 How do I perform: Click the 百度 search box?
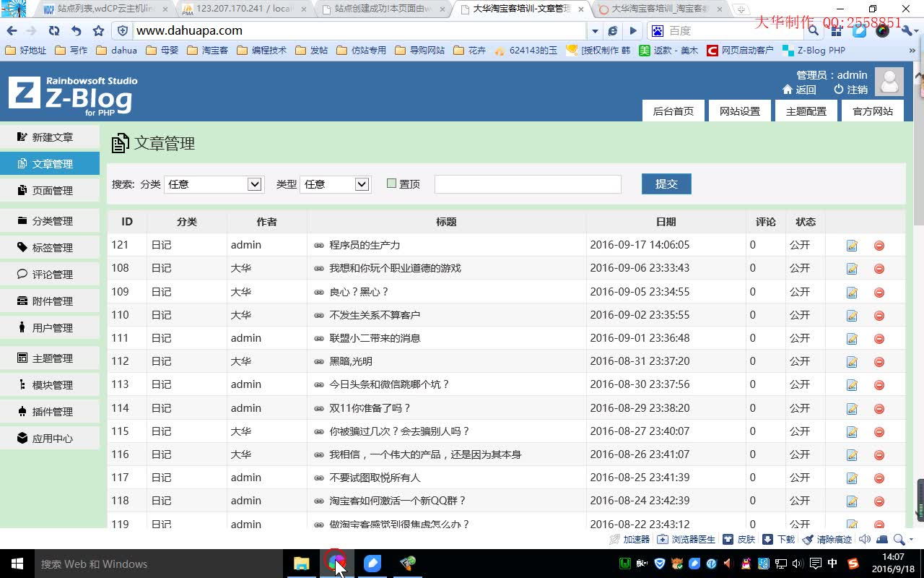(735, 31)
